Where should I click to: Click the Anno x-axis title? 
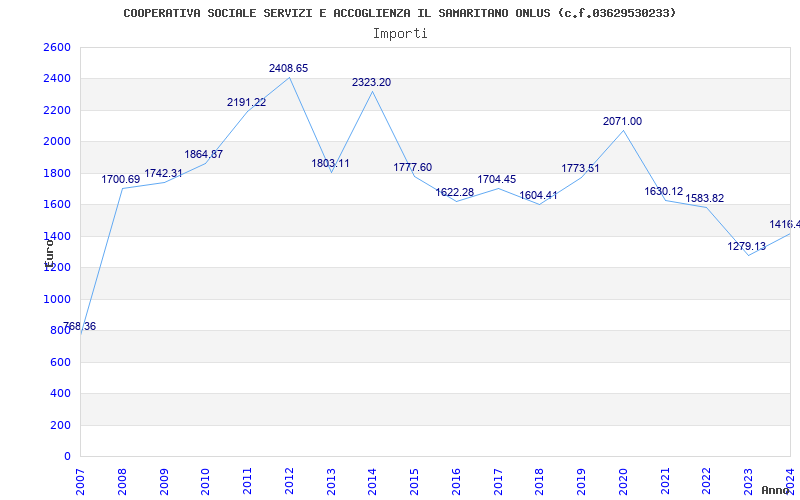click(775, 490)
